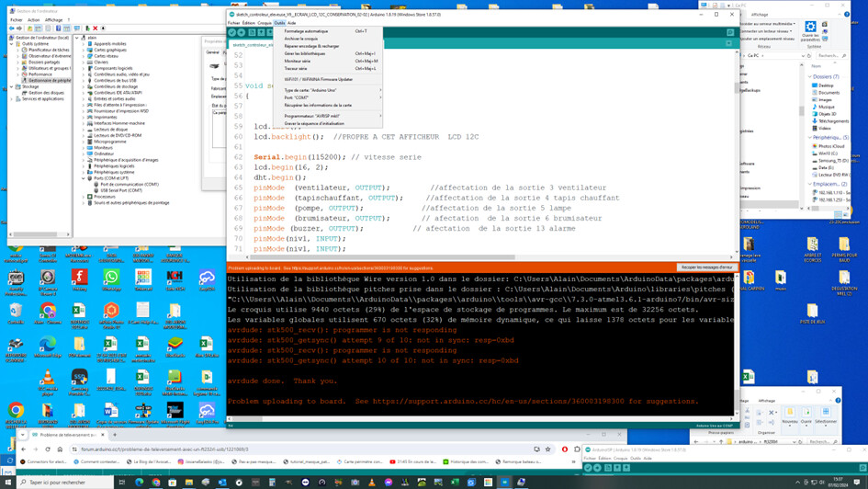Screen dimensions: 868x489
Task: Open the Le Blog de l'Avocat bookmark
Action: click(147, 461)
